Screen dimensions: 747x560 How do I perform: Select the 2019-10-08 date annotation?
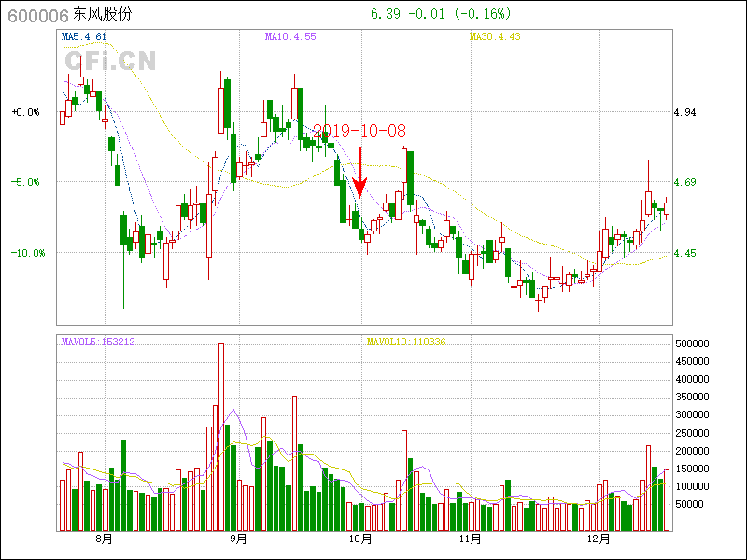[x=359, y=132]
